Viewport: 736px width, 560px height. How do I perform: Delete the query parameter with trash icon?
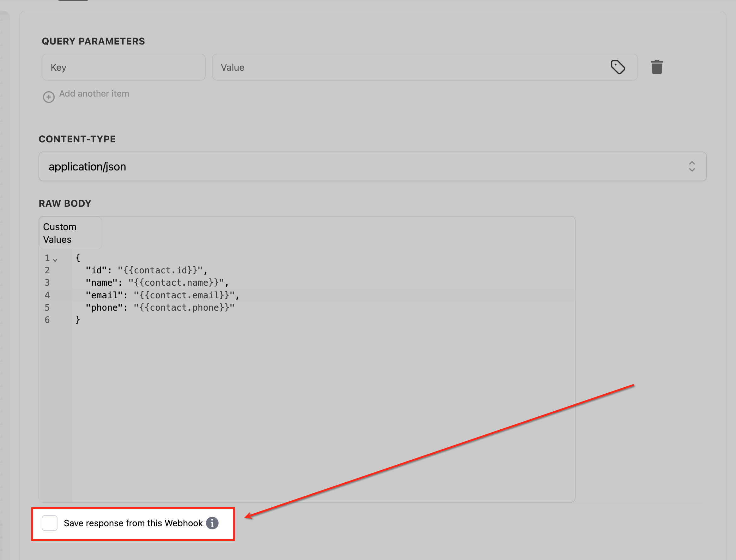tap(657, 67)
